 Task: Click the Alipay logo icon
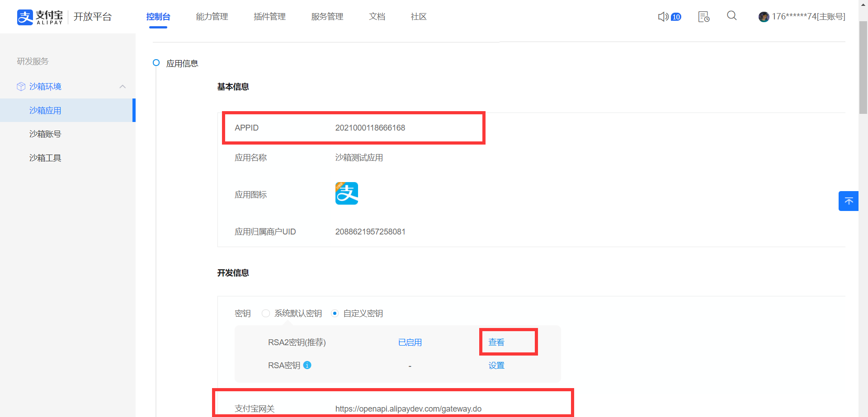coord(25,17)
